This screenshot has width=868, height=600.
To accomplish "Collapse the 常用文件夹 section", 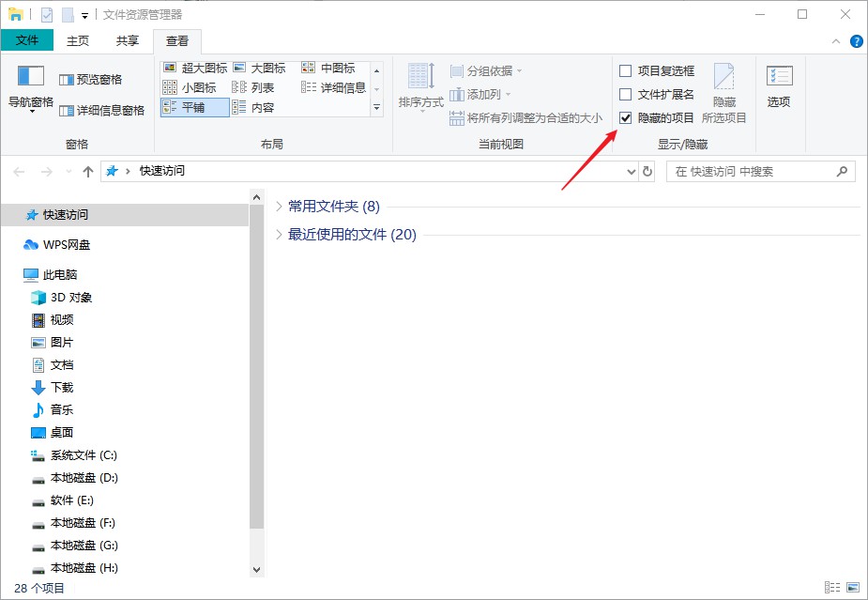I will point(280,207).
